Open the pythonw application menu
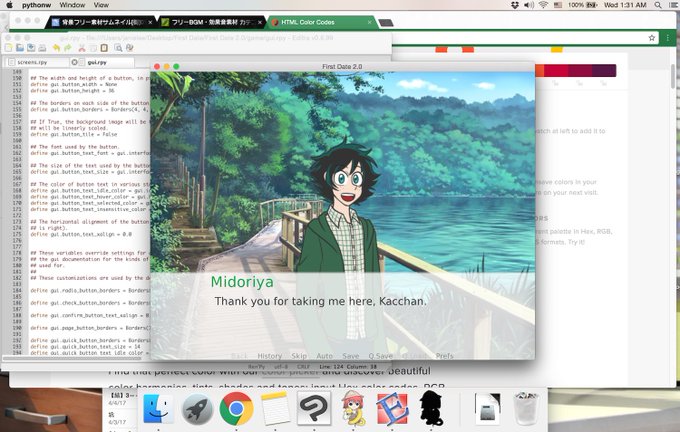 [36, 5]
